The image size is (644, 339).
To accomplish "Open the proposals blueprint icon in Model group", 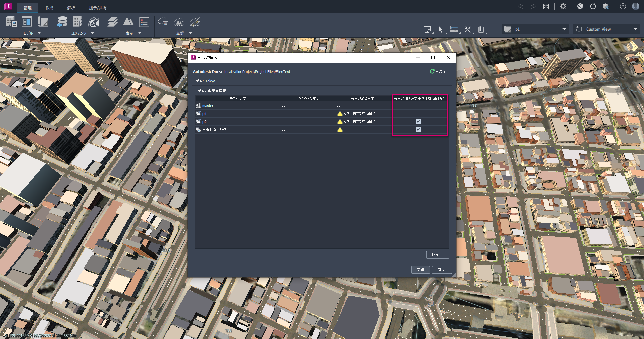I will [43, 22].
